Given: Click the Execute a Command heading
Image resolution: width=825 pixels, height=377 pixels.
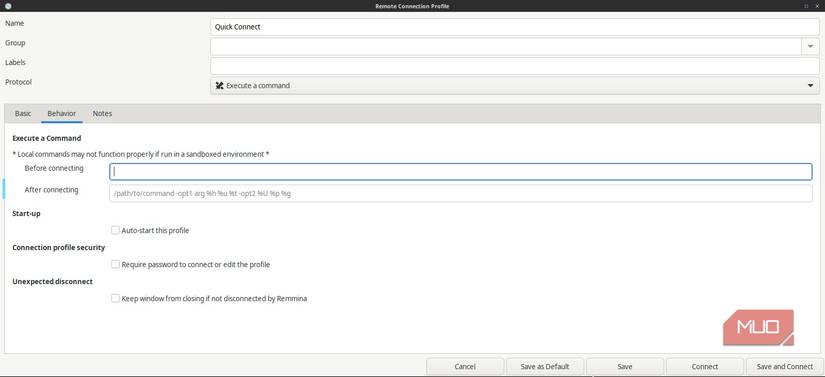Looking at the screenshot, I should coord(47,138).
